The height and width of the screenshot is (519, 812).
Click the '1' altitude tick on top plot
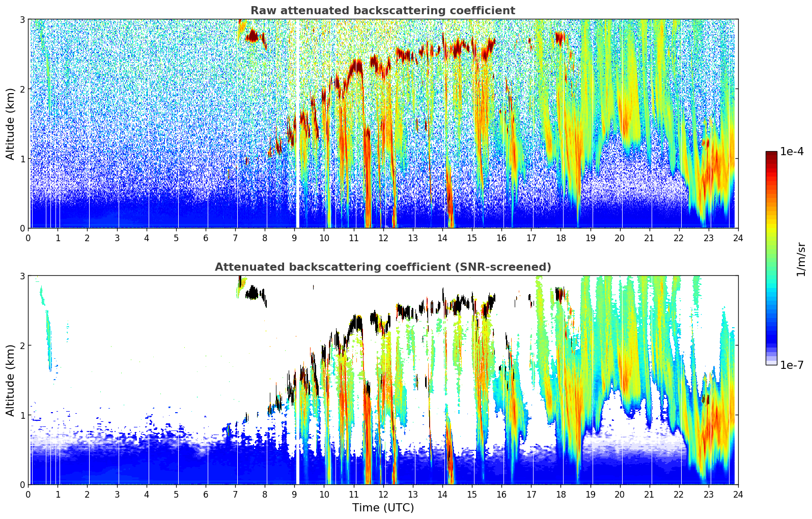[22, 159]
